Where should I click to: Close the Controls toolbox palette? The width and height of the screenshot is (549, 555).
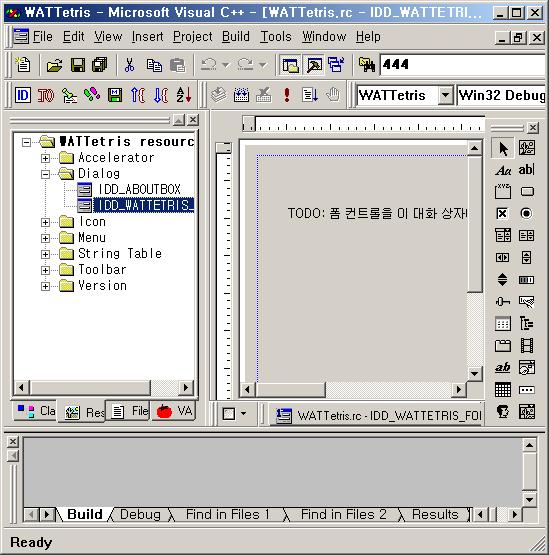pos(533,127)
